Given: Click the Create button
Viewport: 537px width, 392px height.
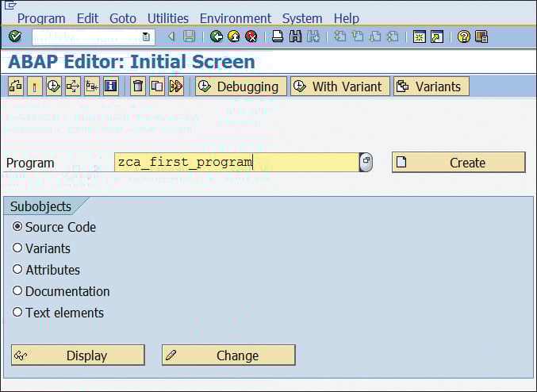Looking at the screenshot, I should pyautogui.click(x=458, y=163).
